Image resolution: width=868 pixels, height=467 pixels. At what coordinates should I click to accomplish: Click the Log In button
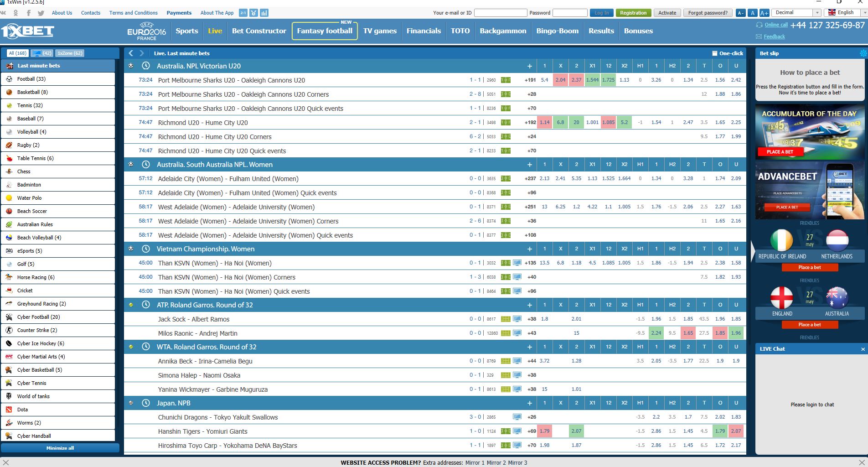click(601, 13)
